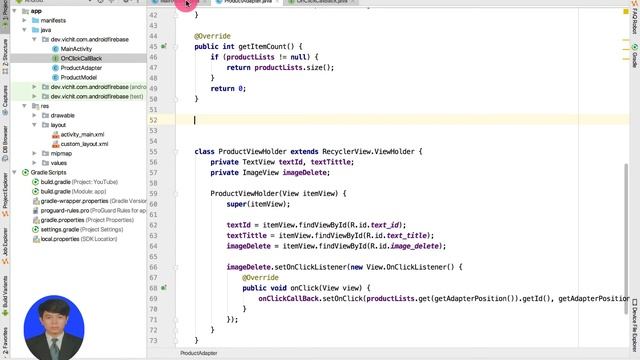Click 'onClickCallBack.setOnClick' on line 69
The image size is (640, 360).
310,299
